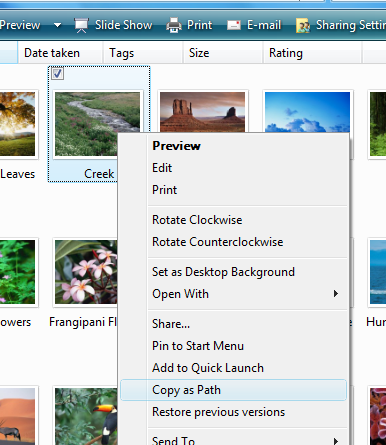386x445 pixels.
Task: Select the Monument Valley desert thumbnail
Action: coord(202,112)
